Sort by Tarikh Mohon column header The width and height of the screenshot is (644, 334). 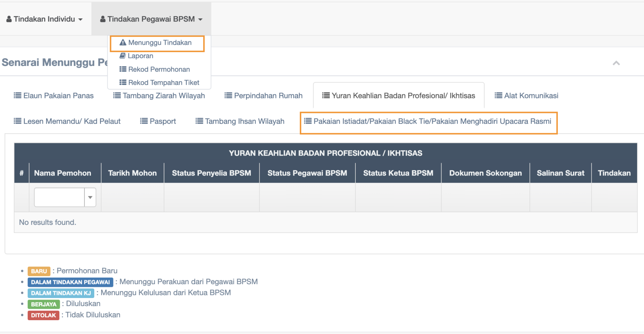tap(132, 173)
